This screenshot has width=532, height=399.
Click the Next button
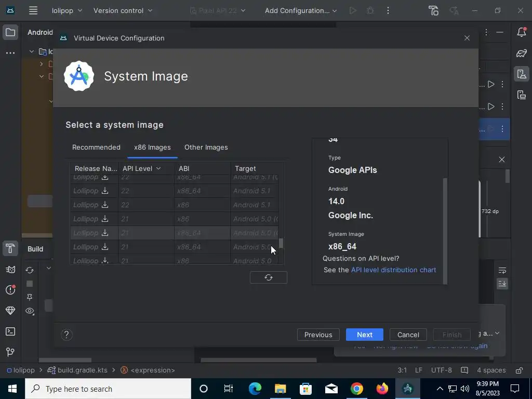coord(364,335)
